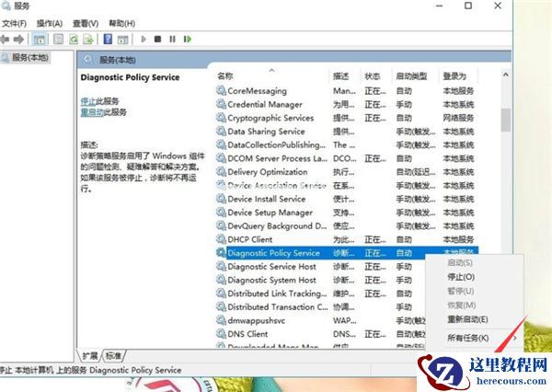Image resolution: width=552 pixels, height=392 pixels.
Task: Select the DevQuery Background D... row
Action: click(345, 226)
